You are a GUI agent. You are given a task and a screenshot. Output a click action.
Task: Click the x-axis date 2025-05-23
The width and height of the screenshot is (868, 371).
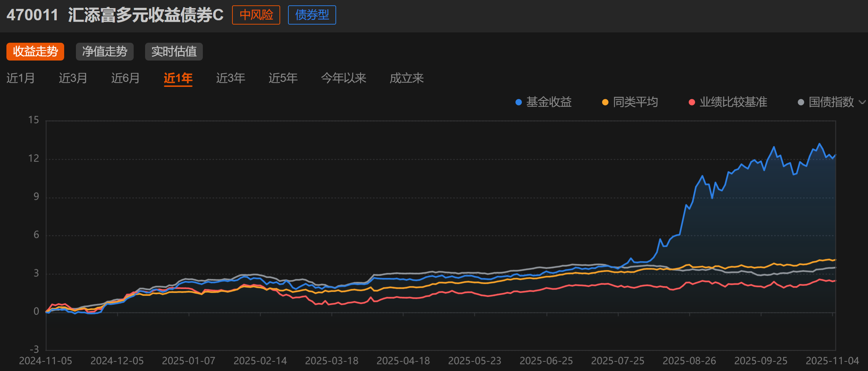(475, 361)
